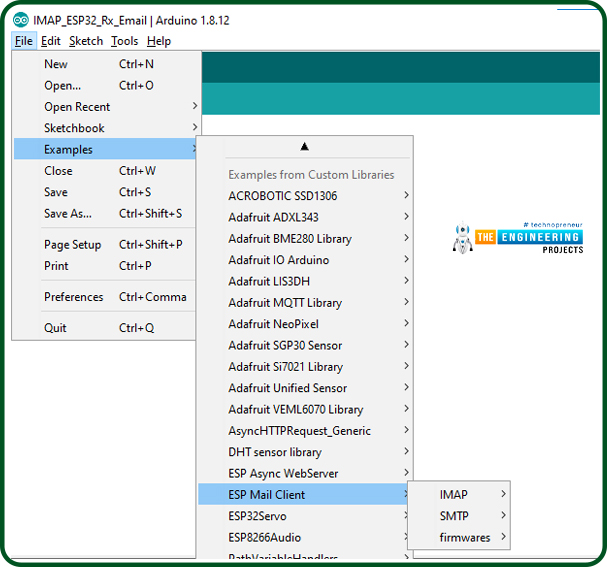This screenshot has width=607, height=567.
Task: Open Adafruit Unified Sensor examples
Action: (x=305, y=388)
